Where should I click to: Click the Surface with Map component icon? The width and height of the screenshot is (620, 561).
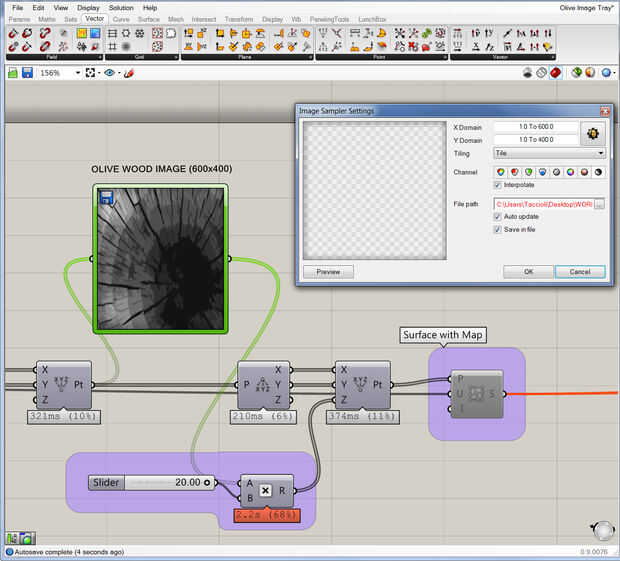coord(476,393)
